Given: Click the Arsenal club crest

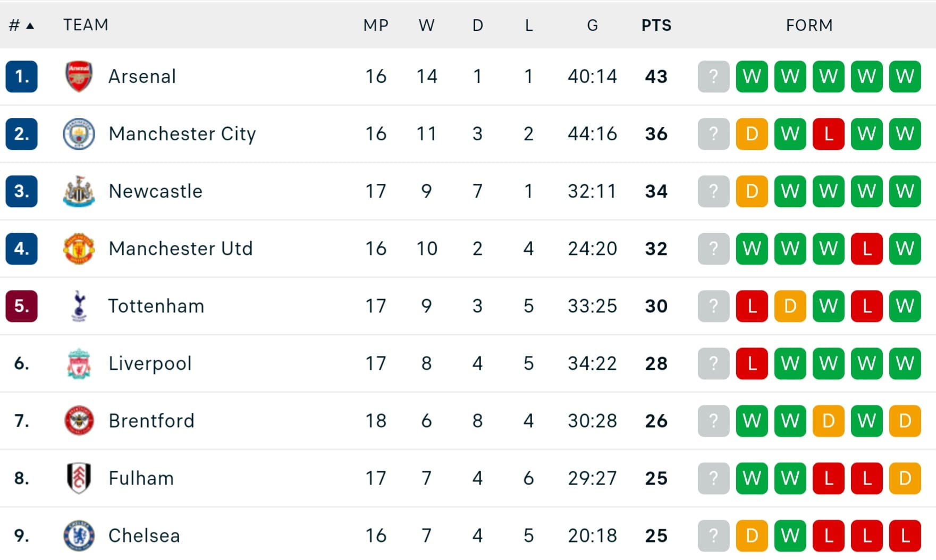Looking at the screenshot, I should 79,77.
